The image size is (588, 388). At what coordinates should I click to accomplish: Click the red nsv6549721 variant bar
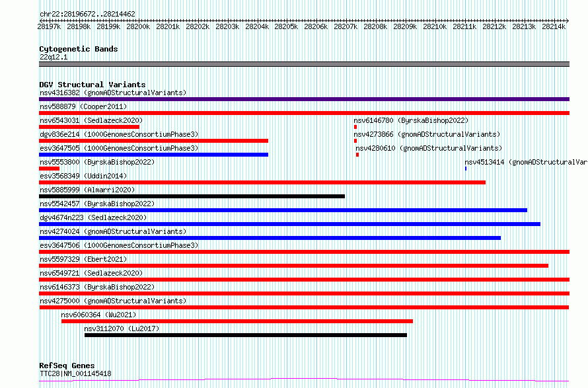pos(304,280)
